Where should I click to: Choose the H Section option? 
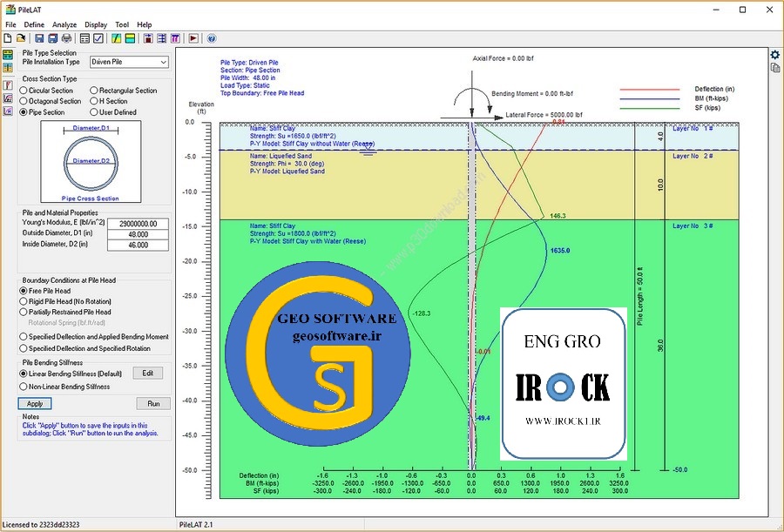point(94,101)
